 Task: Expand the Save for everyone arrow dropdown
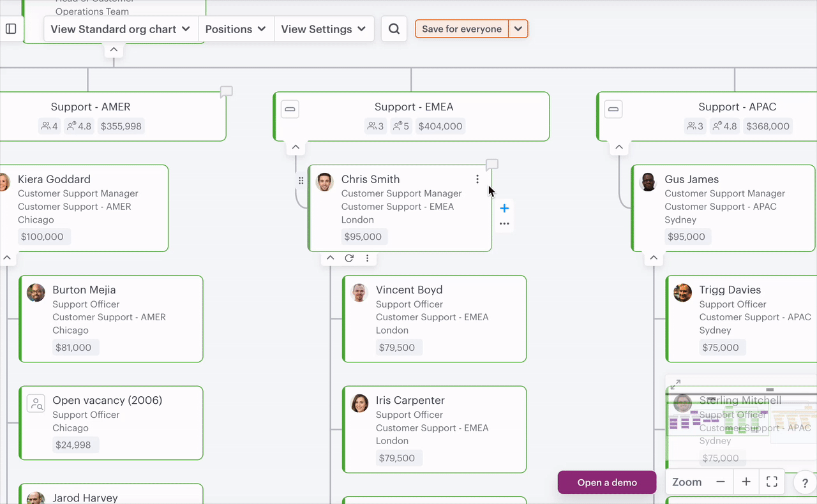(x=518, y=29)
